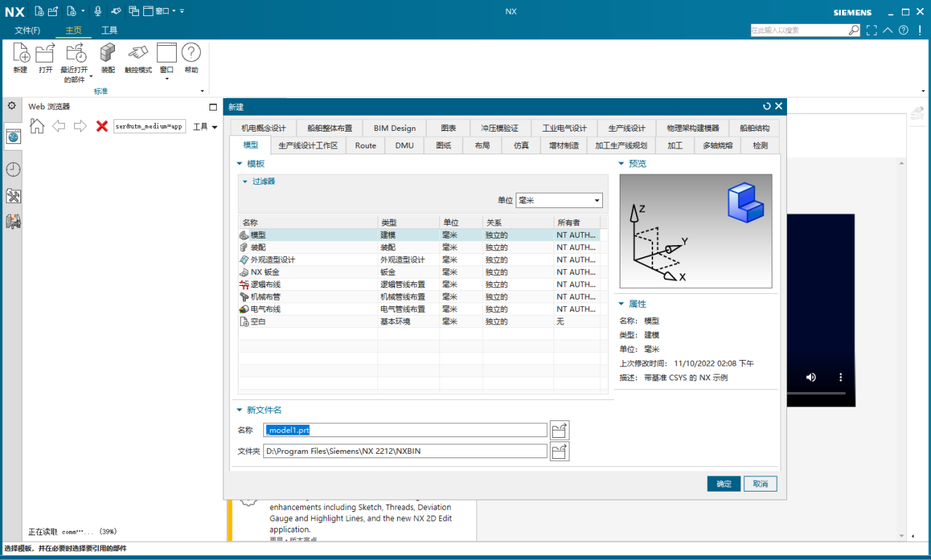Toggle 触控模式 in the ribbon

(137, 58)
